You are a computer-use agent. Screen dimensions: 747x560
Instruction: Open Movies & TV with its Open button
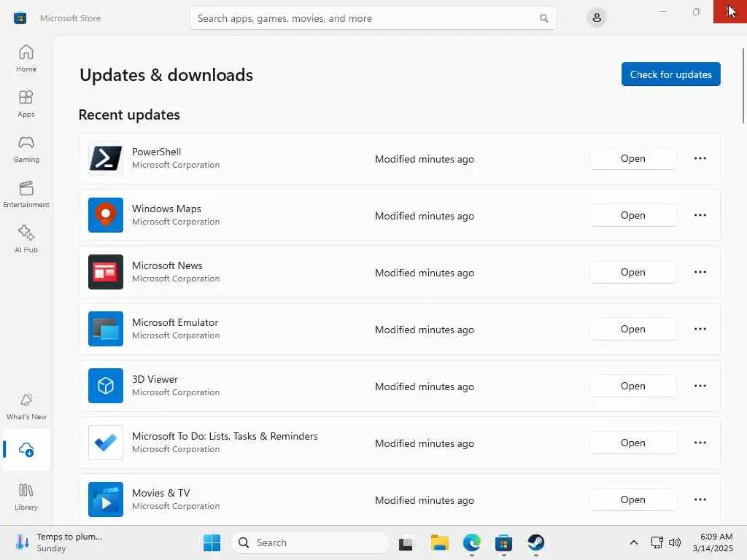[633, 499]
